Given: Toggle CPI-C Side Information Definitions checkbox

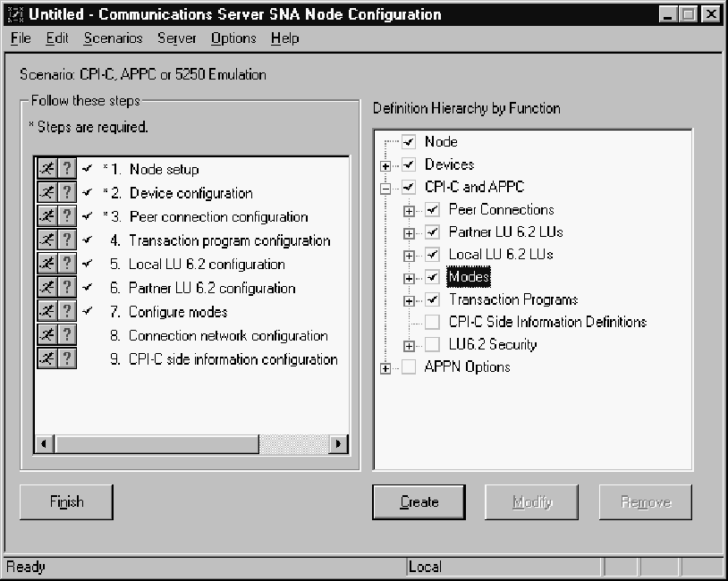Looking at the screenshot, I should (432, 322).
